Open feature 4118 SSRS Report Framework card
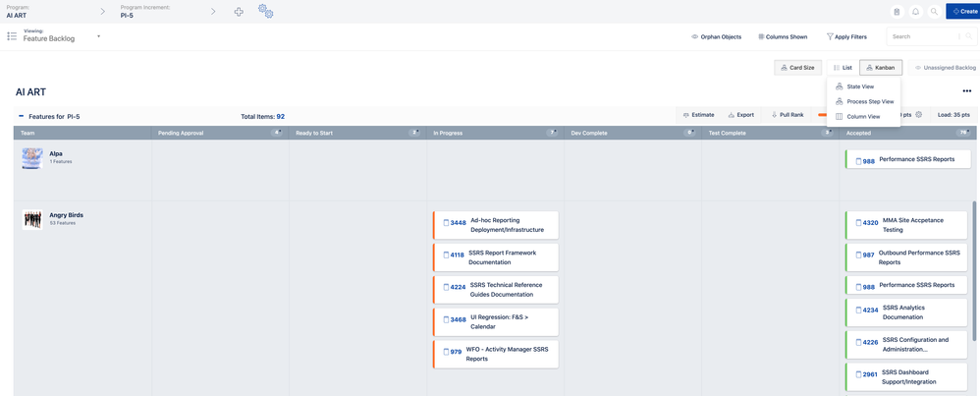 pos(496,257)
